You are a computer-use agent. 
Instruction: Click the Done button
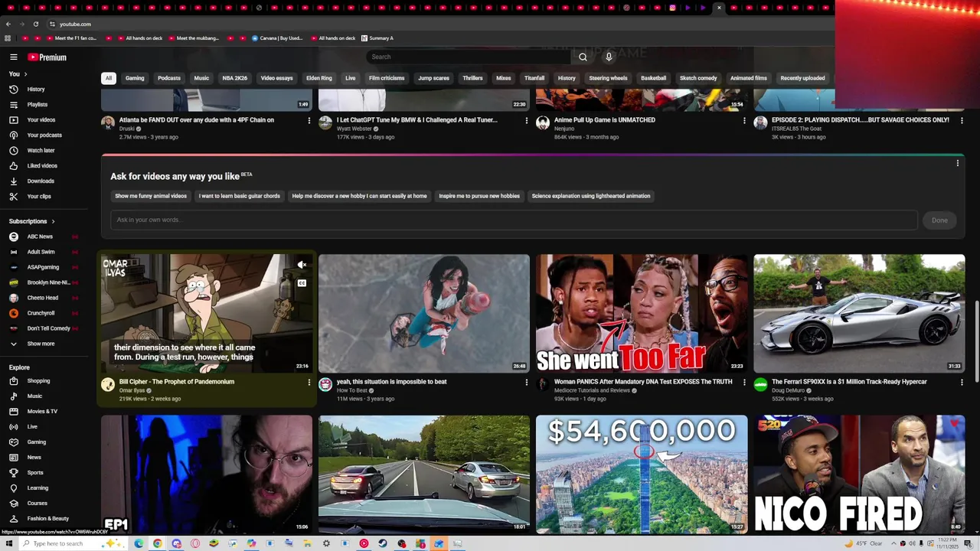[x=939, y=220]
